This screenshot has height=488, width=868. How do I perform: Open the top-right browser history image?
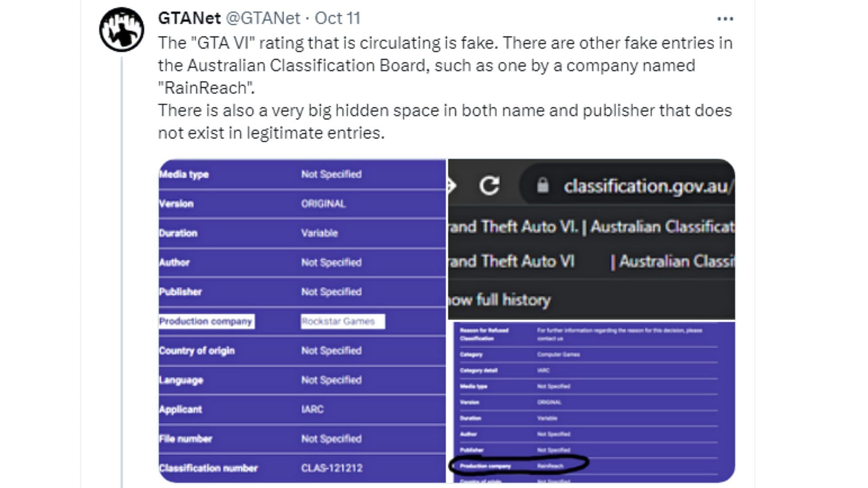(591, 239)
